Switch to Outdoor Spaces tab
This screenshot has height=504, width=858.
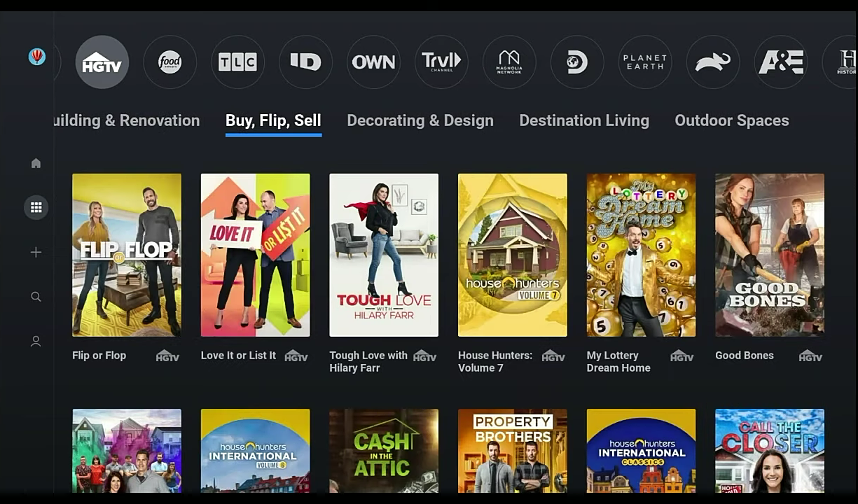coord(732,120)
